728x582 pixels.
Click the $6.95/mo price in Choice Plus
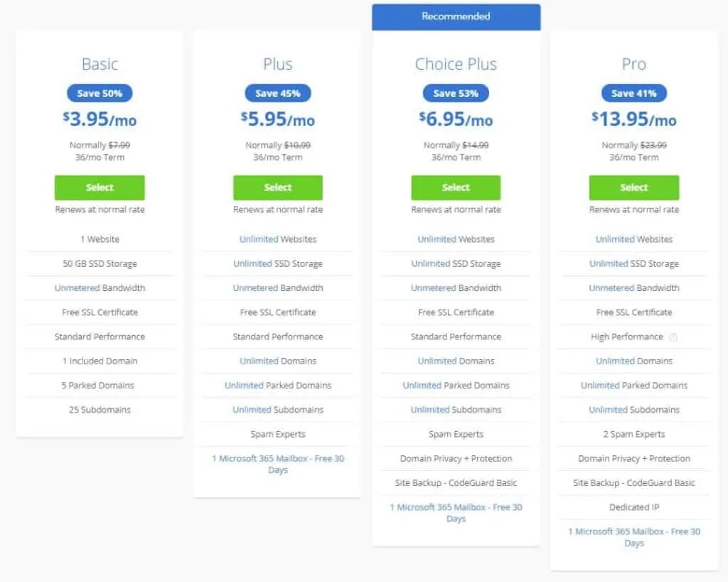coord(456,120)
